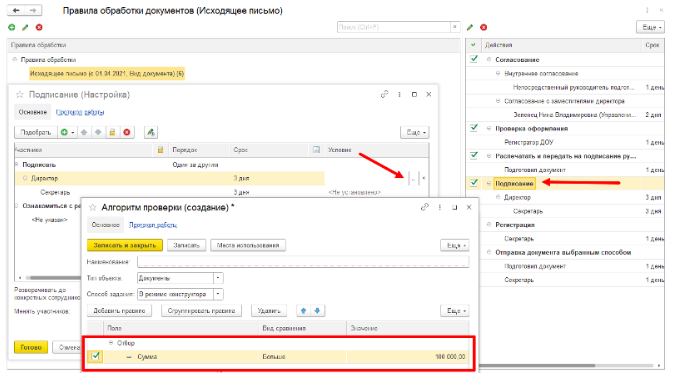The height and width of the screenshot is (376, 673).
Task: Add Подписание window to favorites star
Action: coord(19,94)
